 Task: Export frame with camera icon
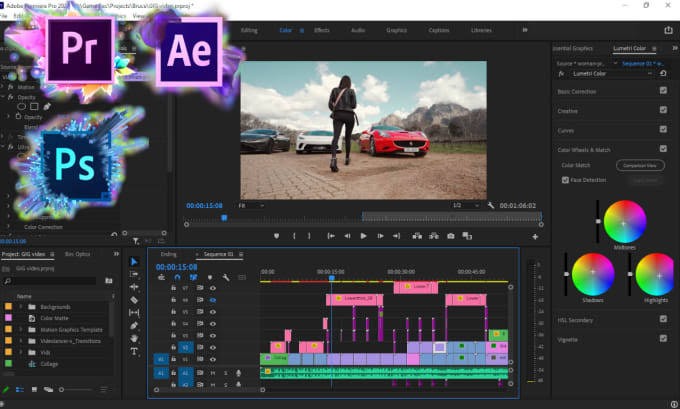(451, 236)
